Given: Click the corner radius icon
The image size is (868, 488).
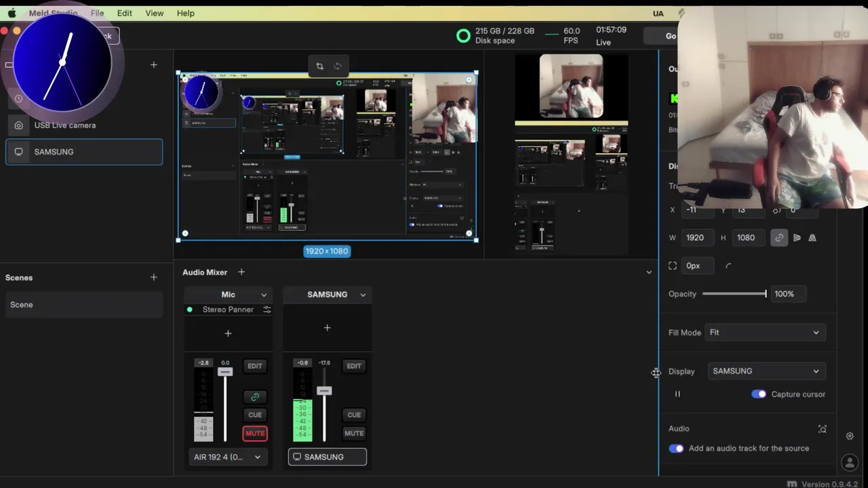Looking at the screenshot, I should click(x=728, y=266).
